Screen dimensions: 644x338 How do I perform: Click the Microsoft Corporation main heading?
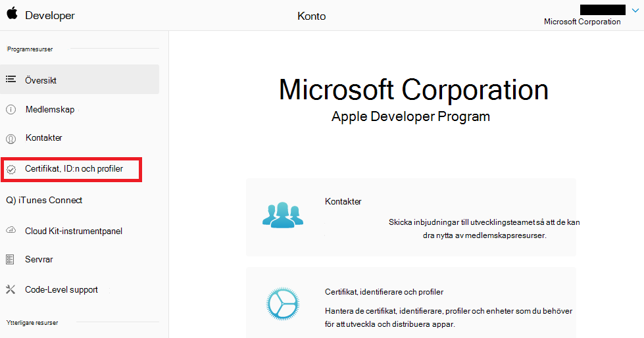[x=414, y=89]
